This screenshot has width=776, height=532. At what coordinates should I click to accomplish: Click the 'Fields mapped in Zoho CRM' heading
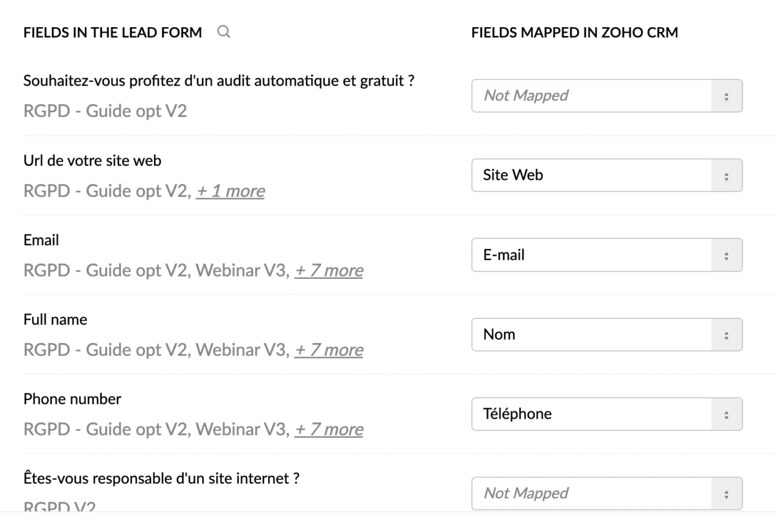point(575,33)
